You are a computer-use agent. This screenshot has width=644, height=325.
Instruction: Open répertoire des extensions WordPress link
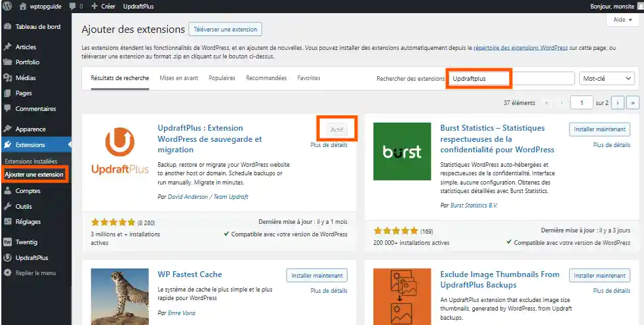pos(521,48)
